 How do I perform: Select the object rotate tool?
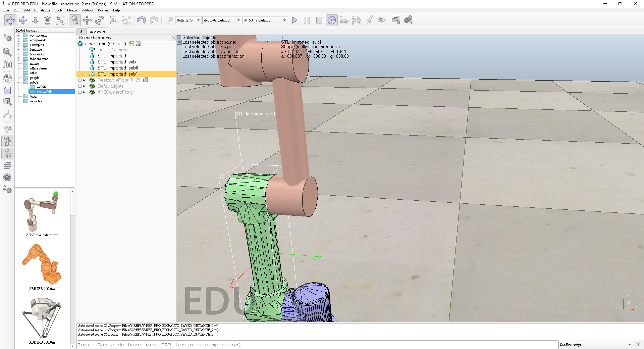(x=100, y=20)
